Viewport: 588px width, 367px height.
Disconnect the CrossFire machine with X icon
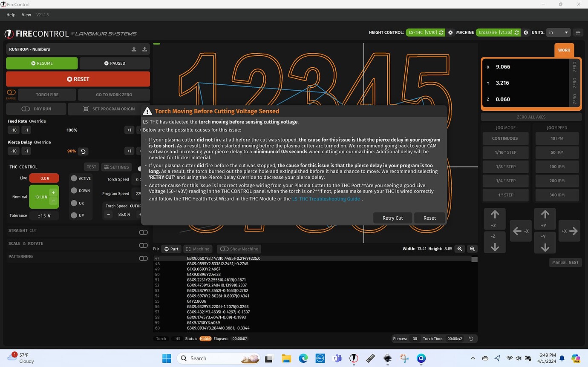coord(526,32)
